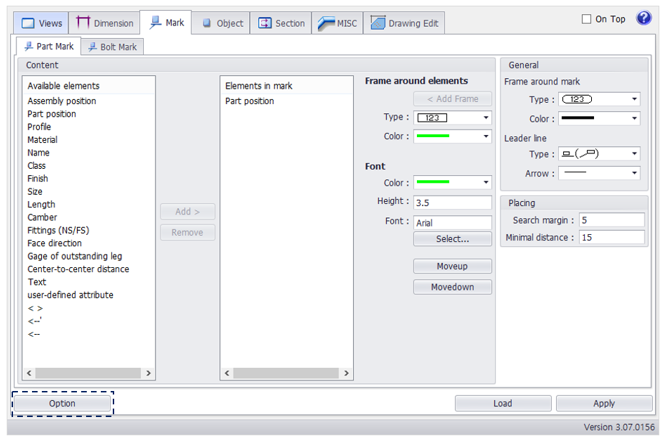Click right arrow of Available elements scrollbar
Screen dimensions: 667x442
click(148, 373)
